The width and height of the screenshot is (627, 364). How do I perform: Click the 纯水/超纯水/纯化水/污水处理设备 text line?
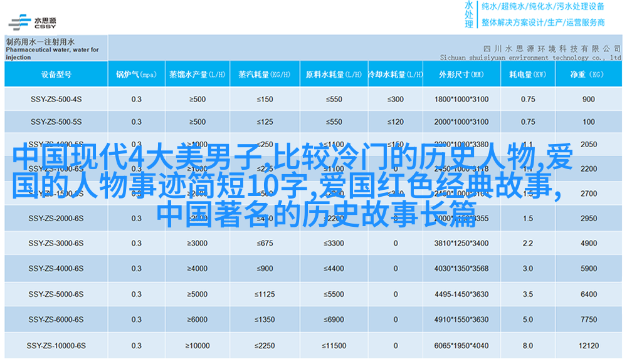[x=542, y=6]
